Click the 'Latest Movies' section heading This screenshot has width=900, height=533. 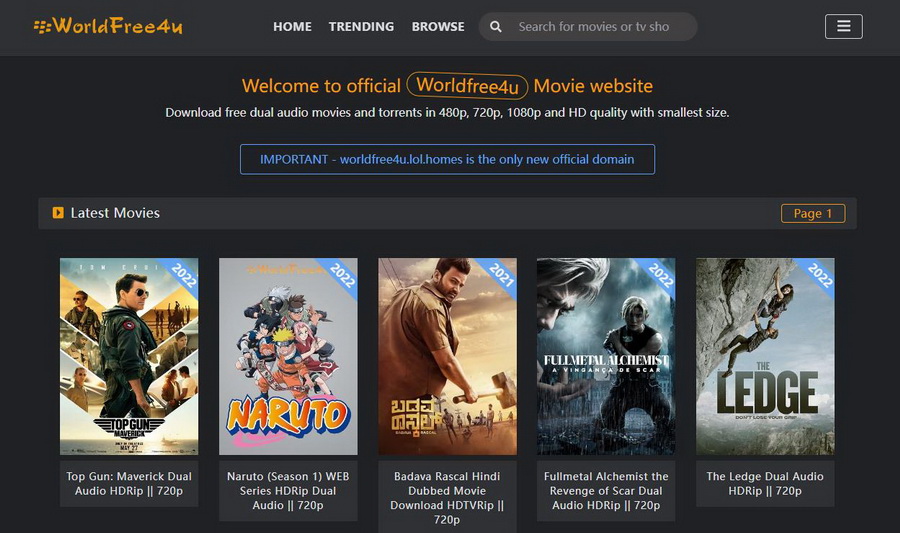115,213
